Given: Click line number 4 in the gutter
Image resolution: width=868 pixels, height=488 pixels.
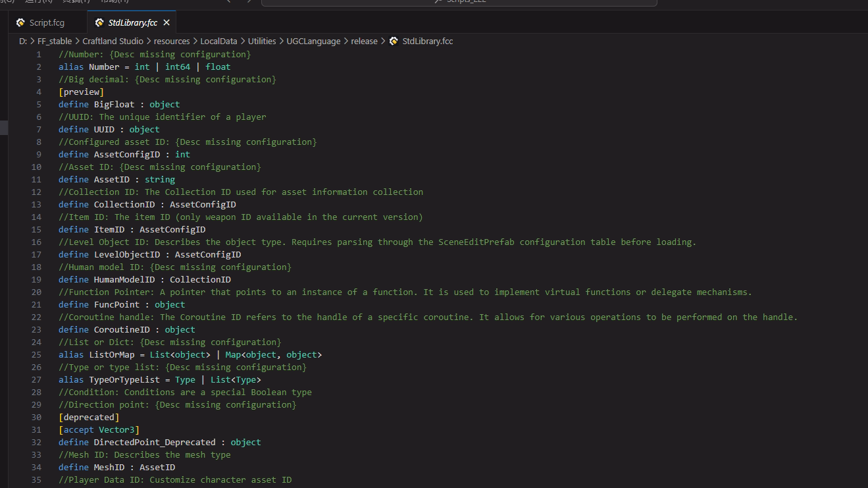Looking at the screenshot, I should pyautogui.click(x=39, y=92).
